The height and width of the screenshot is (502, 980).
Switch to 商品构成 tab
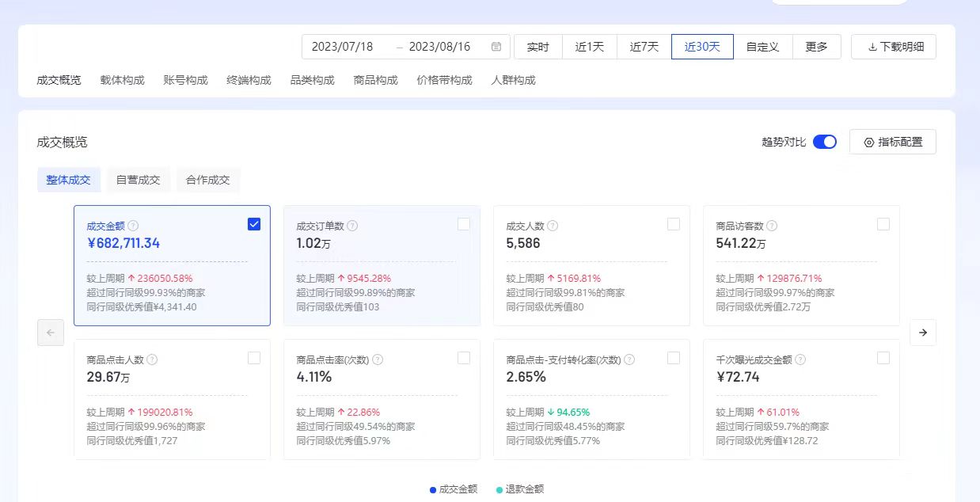click(x=376, y=80)
